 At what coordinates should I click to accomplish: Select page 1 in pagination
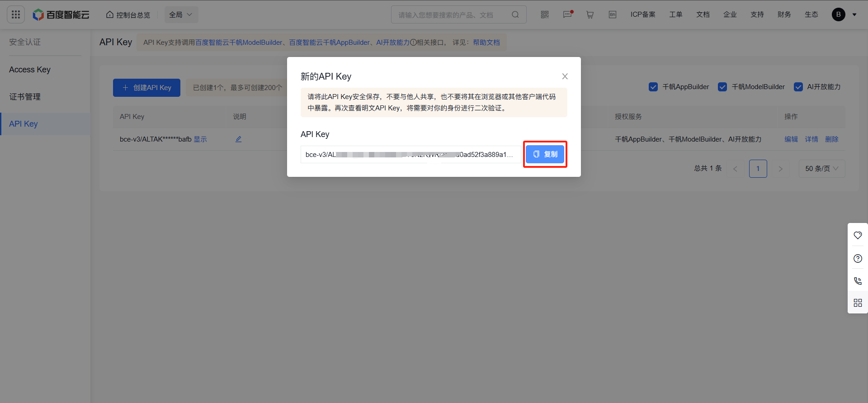[758, 169]
